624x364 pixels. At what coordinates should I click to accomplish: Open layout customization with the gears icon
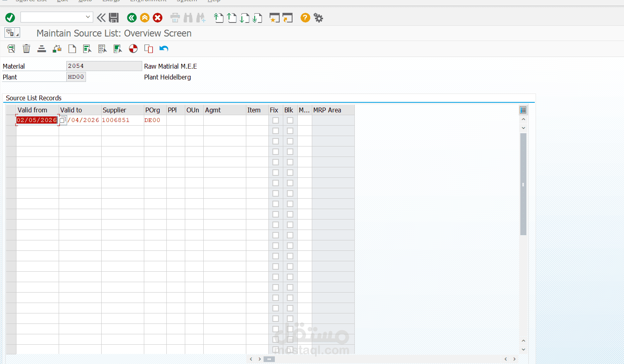(x=318, y=18)
